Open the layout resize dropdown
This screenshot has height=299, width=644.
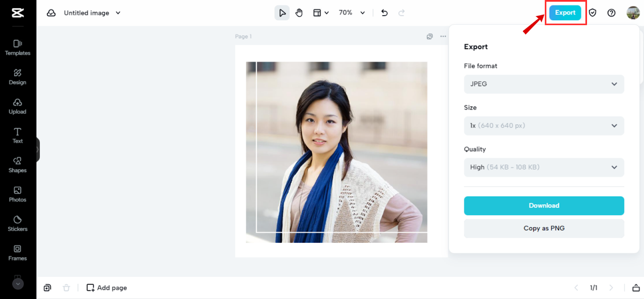(x=321, y=13)
